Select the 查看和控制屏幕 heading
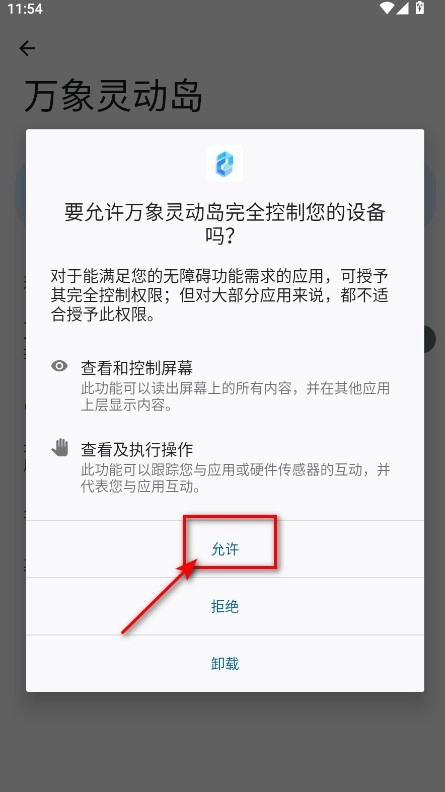This screenshot has height=792, width=445. click(x=137, y=368)
